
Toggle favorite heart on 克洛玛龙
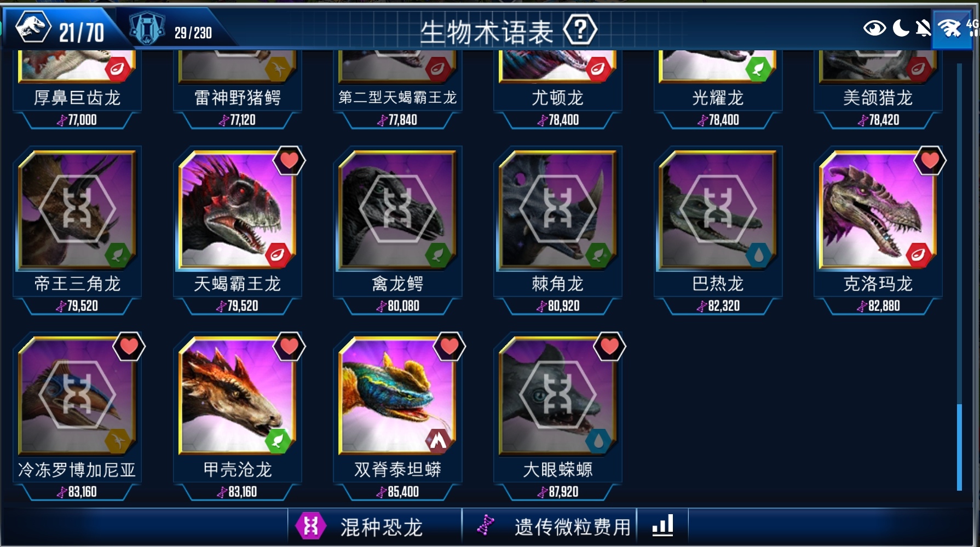930,160
